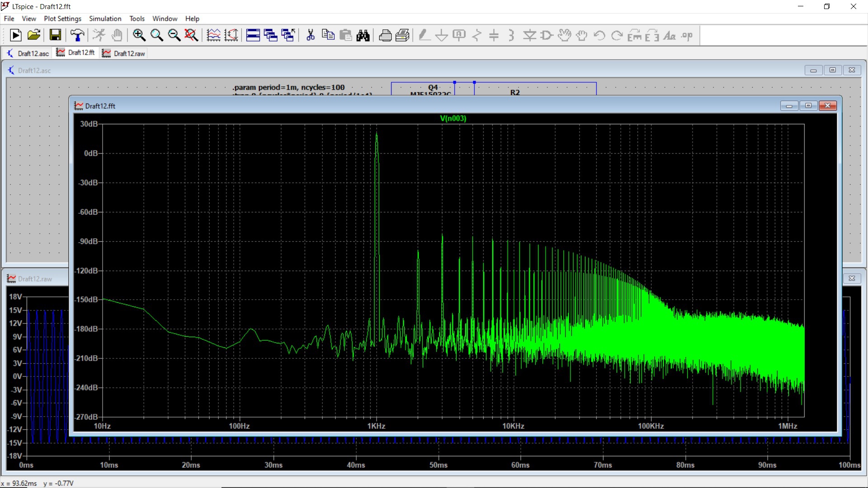Open the Simulation menu

point(105,19)
